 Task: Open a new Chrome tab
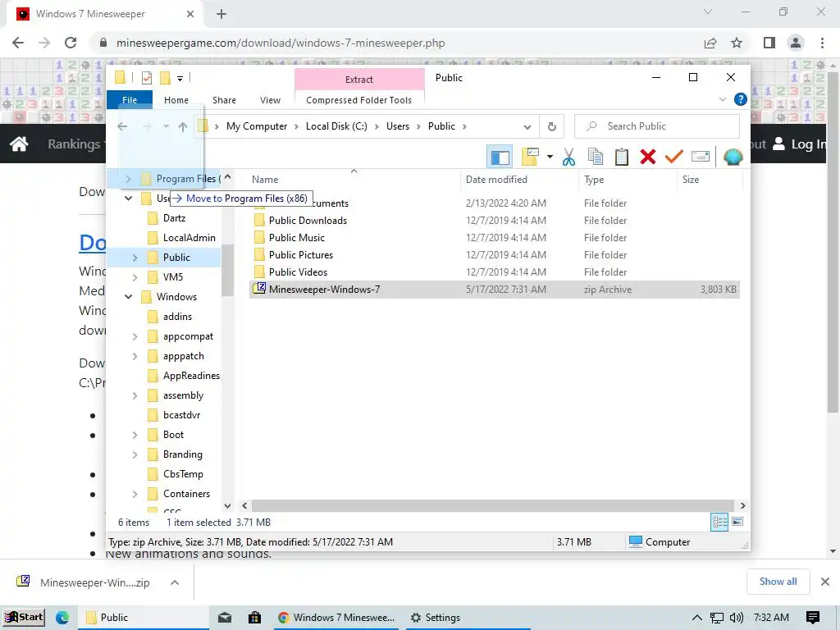click(x=221, y=14)
